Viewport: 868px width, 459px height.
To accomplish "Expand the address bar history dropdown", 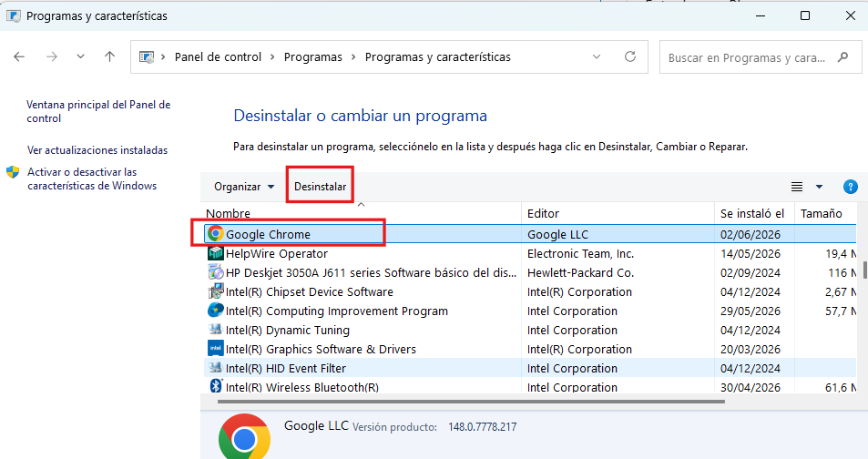I will coord(597,56).
